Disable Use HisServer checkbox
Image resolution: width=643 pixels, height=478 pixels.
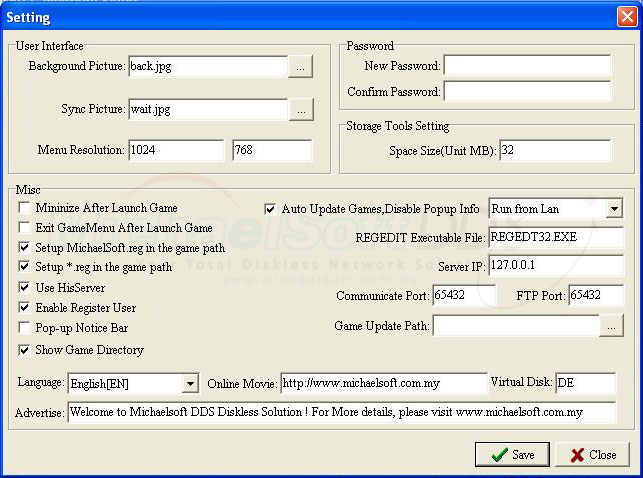tap(24, 287)
